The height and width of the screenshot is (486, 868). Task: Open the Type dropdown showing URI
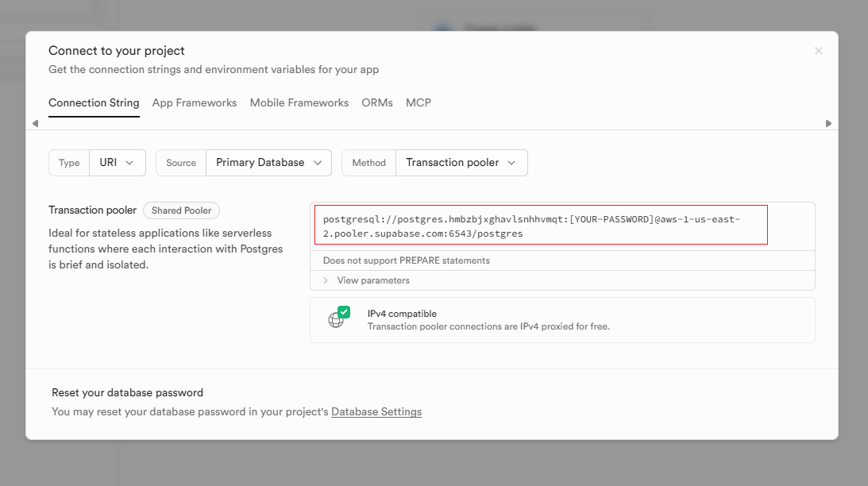(x=118, y=162)
